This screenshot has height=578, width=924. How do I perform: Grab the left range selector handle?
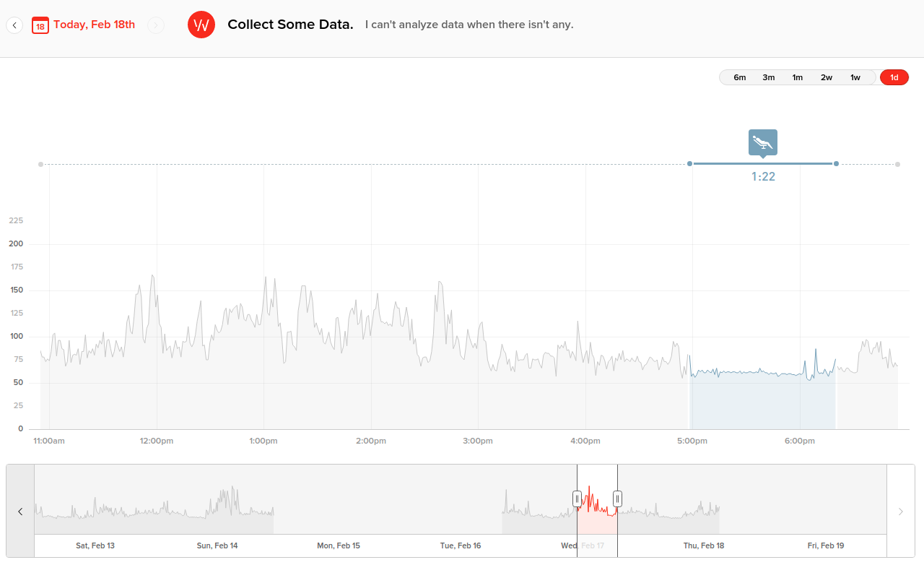[x=577, y=499]
